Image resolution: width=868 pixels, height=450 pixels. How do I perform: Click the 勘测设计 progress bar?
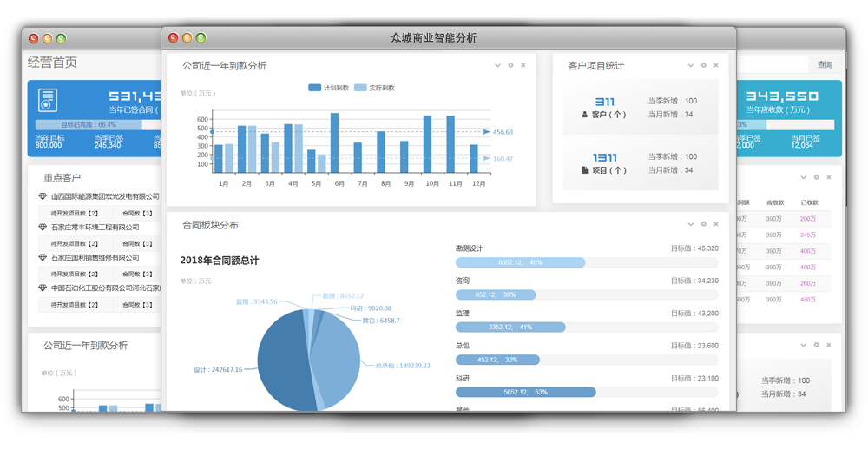pyautogui.click(x=520, y=262)
